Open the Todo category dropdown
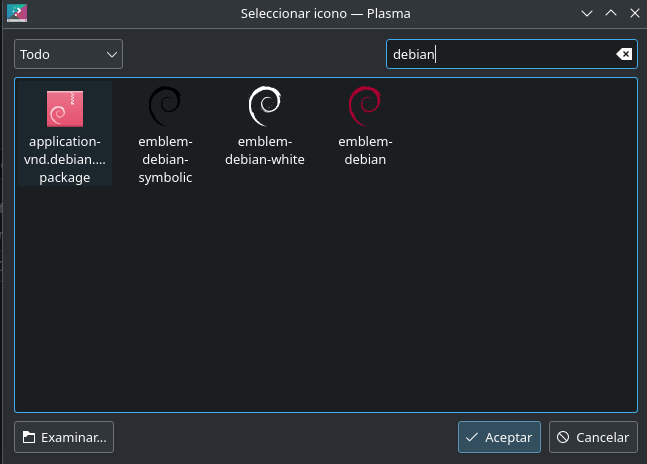The height and width of the screenshot is (464, 647). (x=68, y=54)
